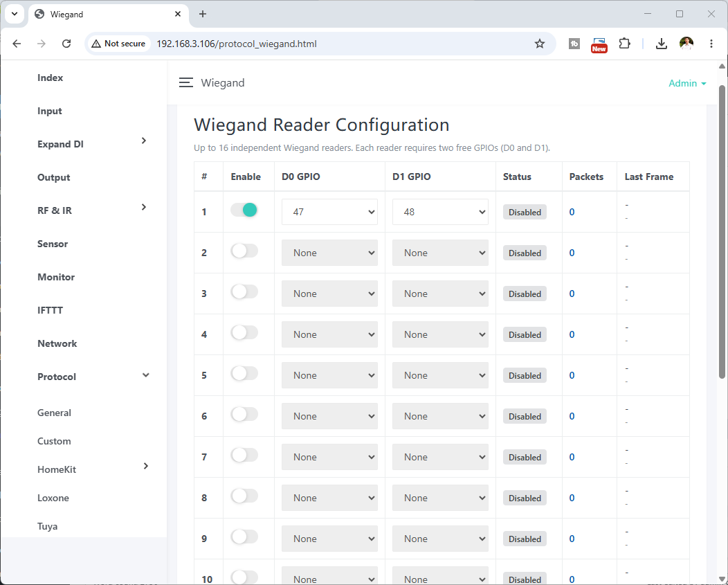Open the Extensions puzzle icon
Image resolution: width=728 pixels, height=585 pixels.
click(624, 44)
